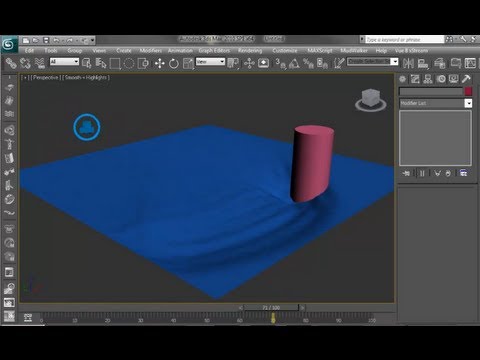Switch to the Display command panel tab
Image resolution: width=480 pixels, height=360 pixels.
pyautogui.click(x=453, y=79)
